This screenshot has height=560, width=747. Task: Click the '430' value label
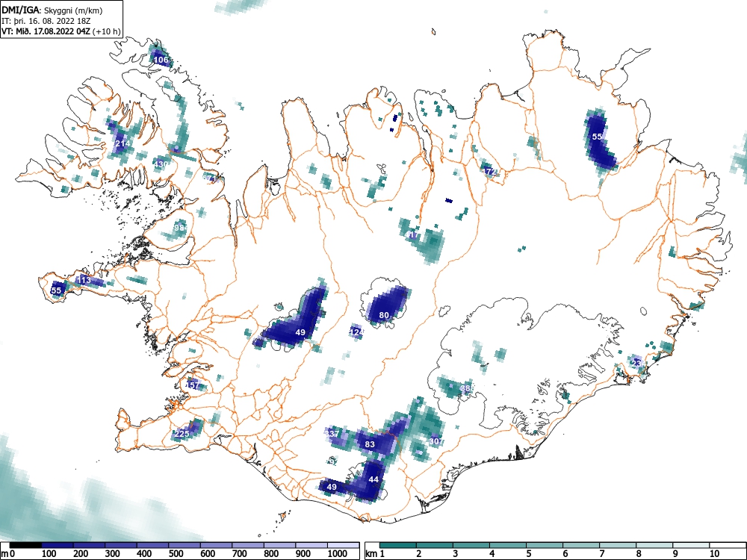pos(161,164)
